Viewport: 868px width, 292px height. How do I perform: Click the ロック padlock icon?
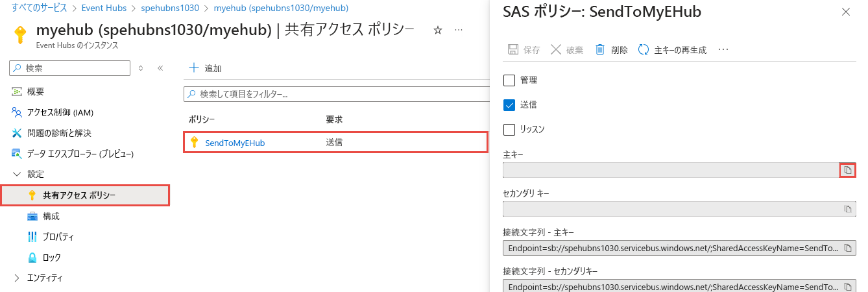[32, 258]
